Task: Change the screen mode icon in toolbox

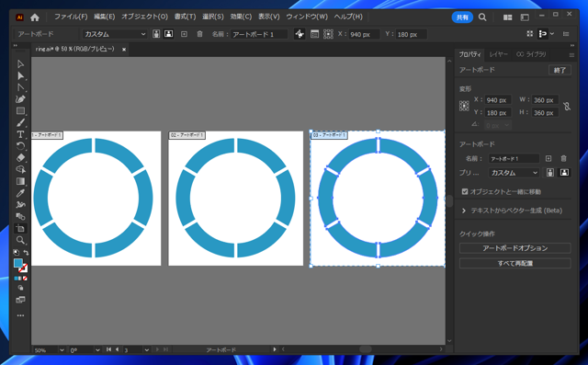Action: (20, 300)
